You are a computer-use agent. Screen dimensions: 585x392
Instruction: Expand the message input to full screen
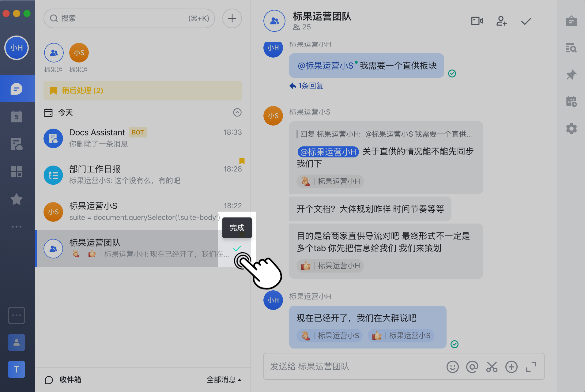pos(532,367)
